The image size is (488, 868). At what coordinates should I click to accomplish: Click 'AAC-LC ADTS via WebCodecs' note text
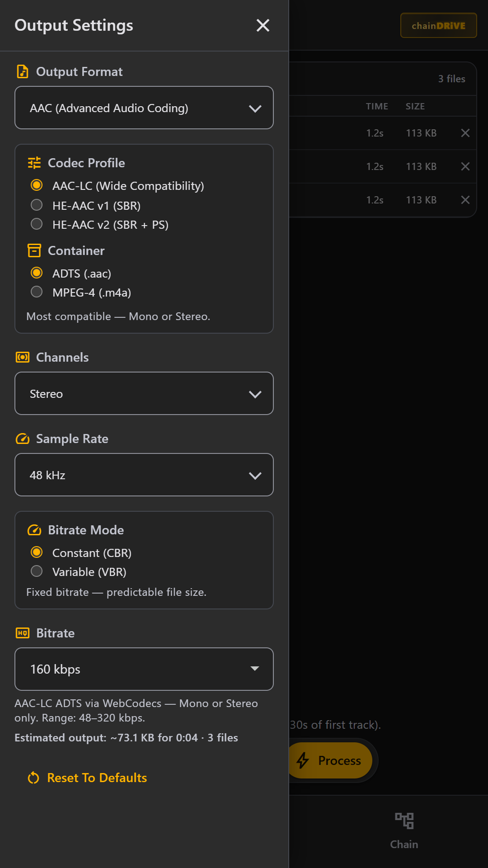(136, 711)
